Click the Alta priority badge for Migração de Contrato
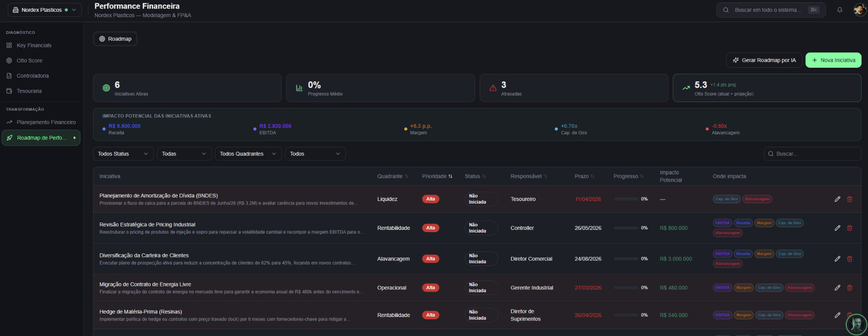 (x=430, y=288)
